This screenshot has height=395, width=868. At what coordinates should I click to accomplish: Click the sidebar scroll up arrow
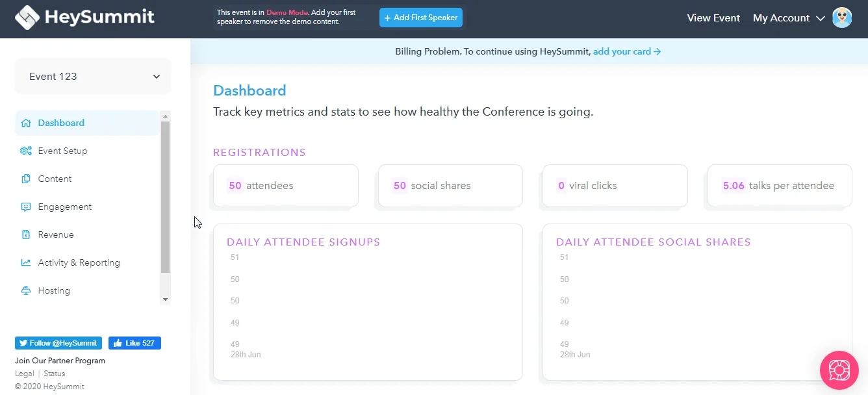tap(165, 116)
